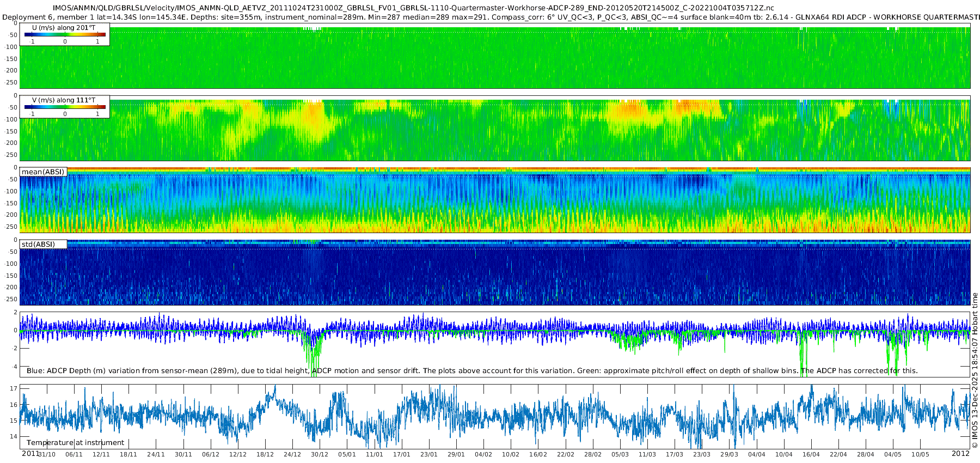Click the 22/04 date tick

[838, 454]
